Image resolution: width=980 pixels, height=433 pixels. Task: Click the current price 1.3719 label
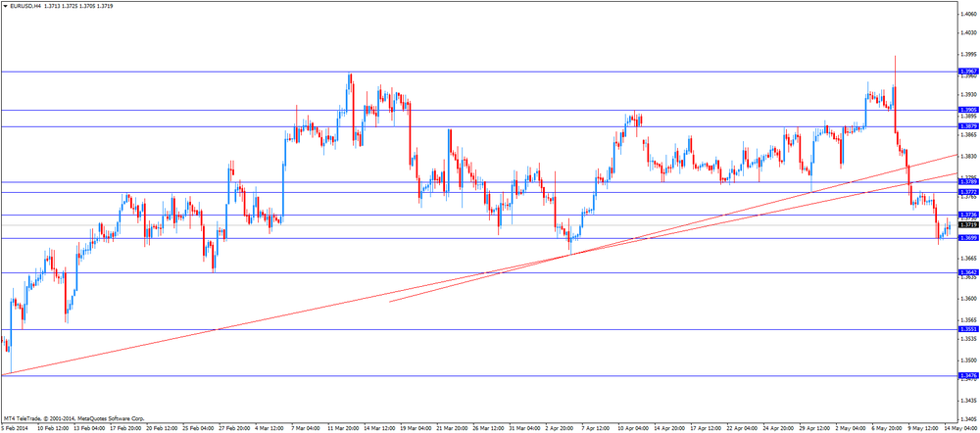click(x=969, y=225)
